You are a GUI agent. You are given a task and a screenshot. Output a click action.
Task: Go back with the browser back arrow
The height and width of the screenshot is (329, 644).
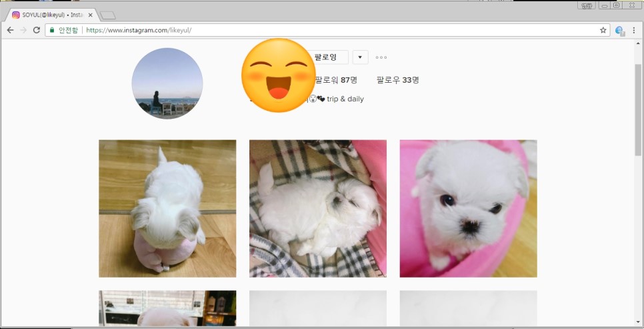coord(10,30)
